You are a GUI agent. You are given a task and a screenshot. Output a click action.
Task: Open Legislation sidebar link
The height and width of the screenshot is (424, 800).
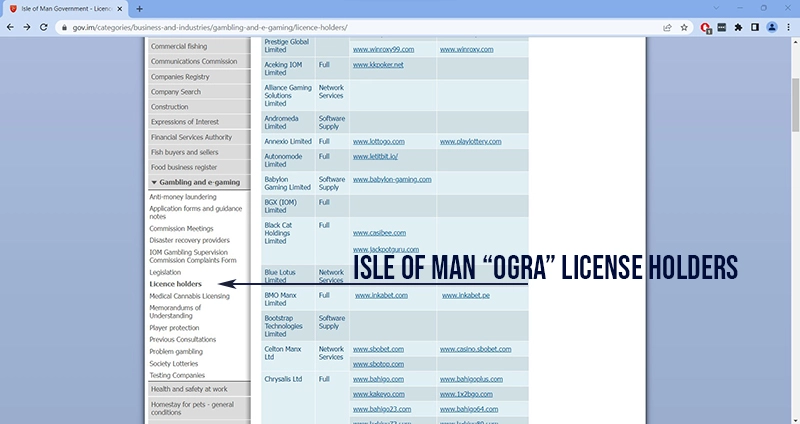click(165, 272)
